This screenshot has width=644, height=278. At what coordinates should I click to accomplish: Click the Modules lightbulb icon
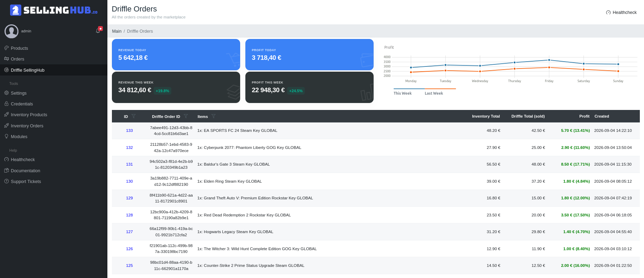6,136
